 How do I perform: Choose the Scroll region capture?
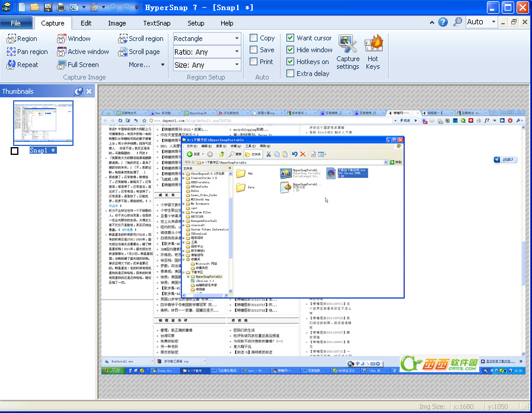[x=141, y=39]
